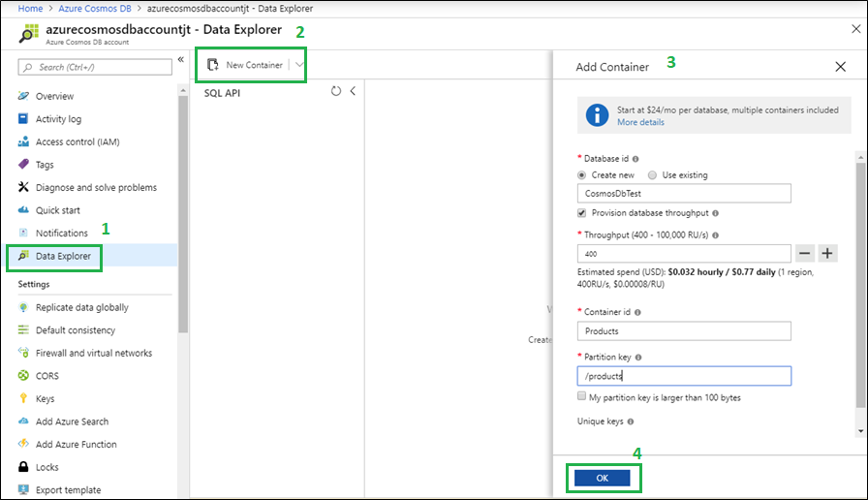Click the Container id info icon
The height and width of the screenshot is (500, 868).
[x=637, y=312]
